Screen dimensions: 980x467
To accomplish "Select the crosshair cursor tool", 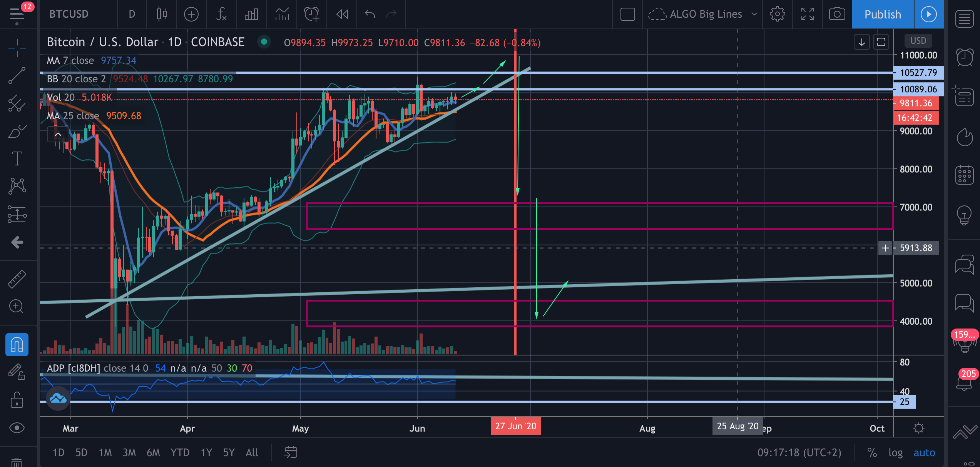I will [x=17, y=48].
